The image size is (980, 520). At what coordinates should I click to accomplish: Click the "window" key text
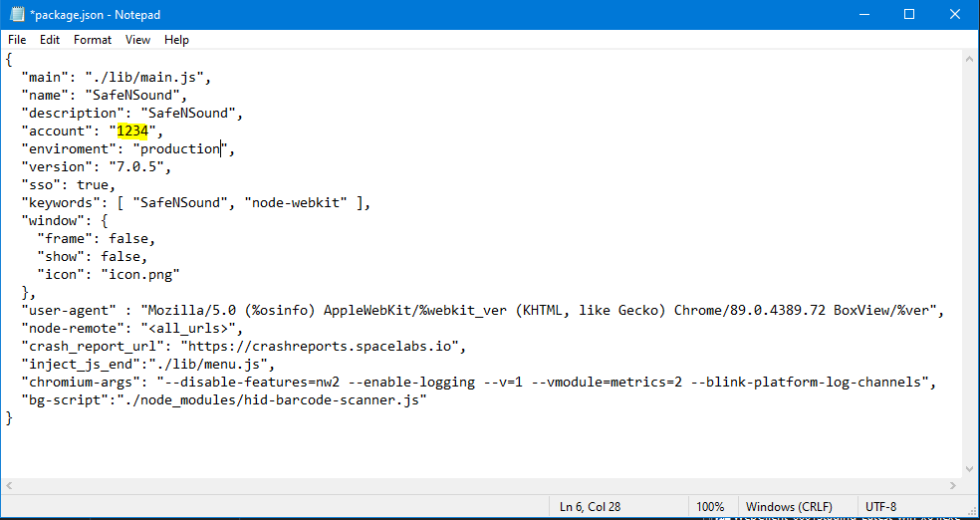[52, 221]
